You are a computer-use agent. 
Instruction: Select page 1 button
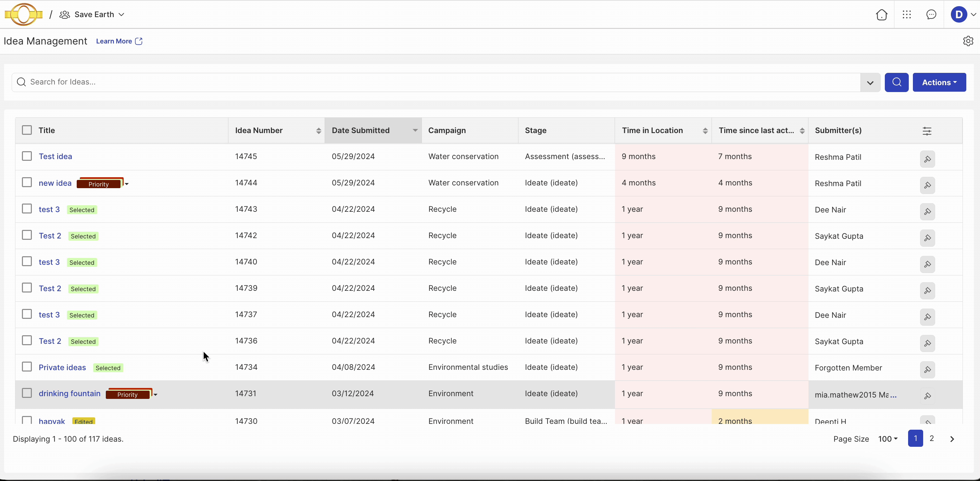[x=915, y=439]
